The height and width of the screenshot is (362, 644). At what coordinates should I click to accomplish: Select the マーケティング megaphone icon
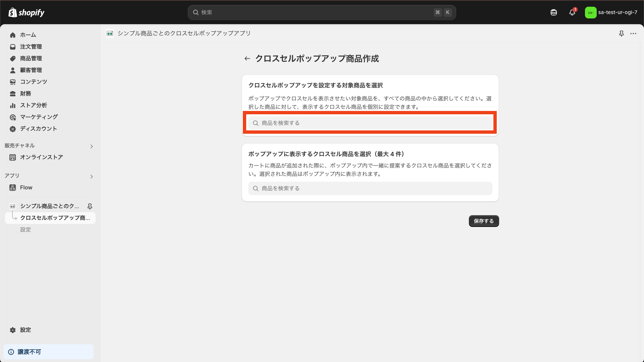pyautogui.click(x=12, y=117)
